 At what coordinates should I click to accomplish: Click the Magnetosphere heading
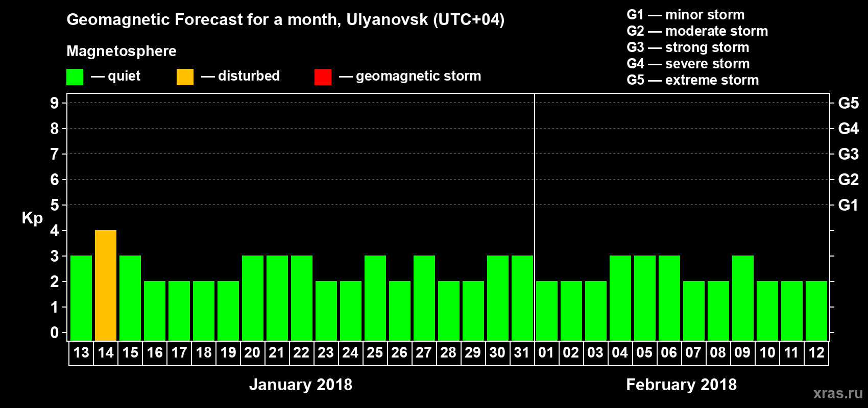pyautogui.click(x=122, y=51)
